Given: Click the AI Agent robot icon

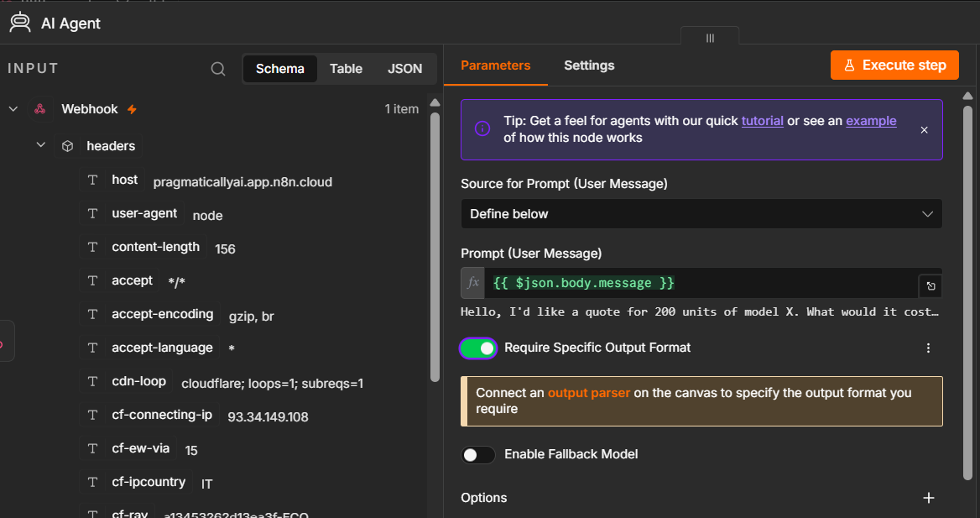Looking at the screenshot, I should pyautogui.click(x=20, y=23).
